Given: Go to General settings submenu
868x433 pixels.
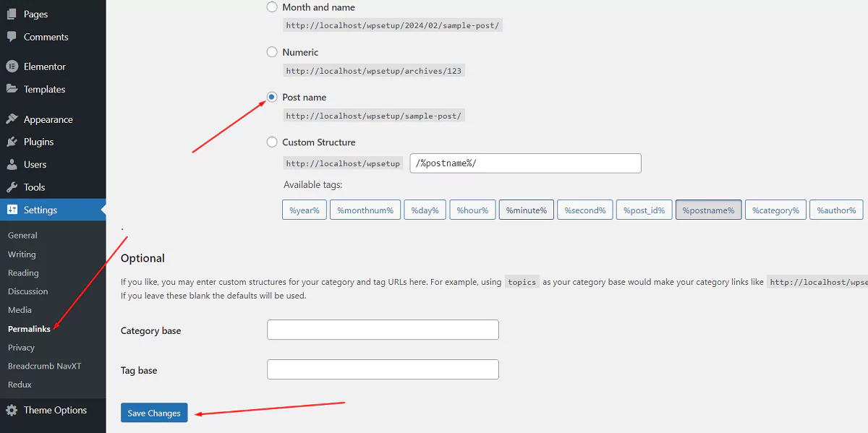Looking at the screenshot, I should pos(22,235).
